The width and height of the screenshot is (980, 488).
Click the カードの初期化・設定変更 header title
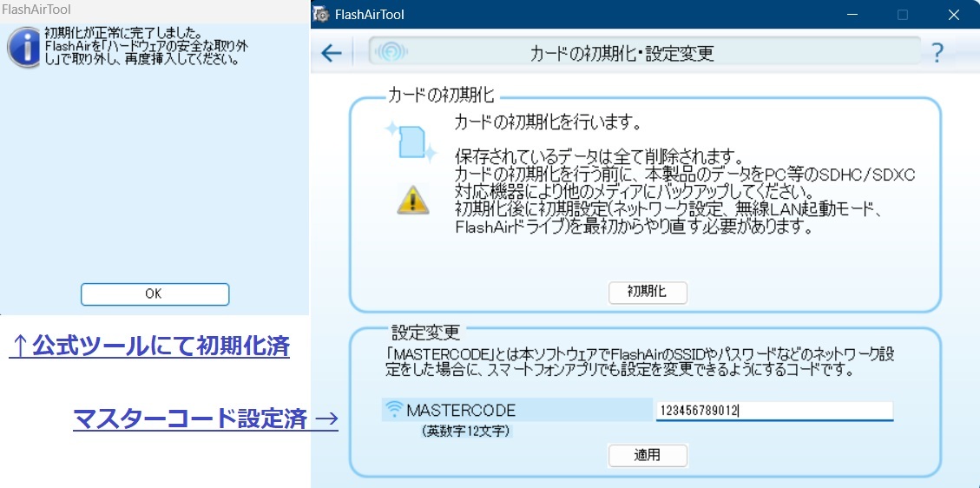point(622,53)
